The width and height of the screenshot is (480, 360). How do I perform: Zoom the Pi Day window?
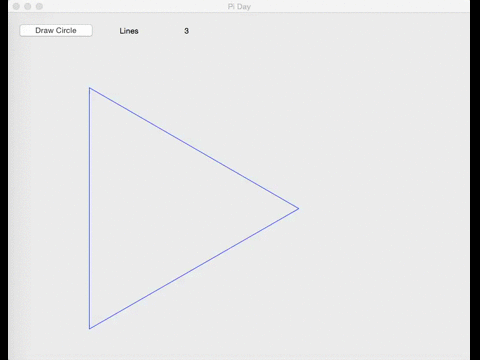pos(39,6)
